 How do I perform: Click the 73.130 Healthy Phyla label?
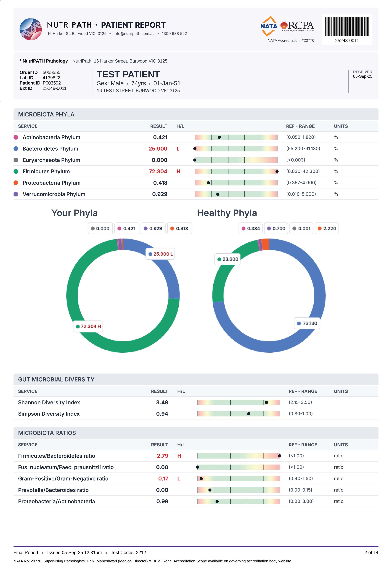click(307, 323)
